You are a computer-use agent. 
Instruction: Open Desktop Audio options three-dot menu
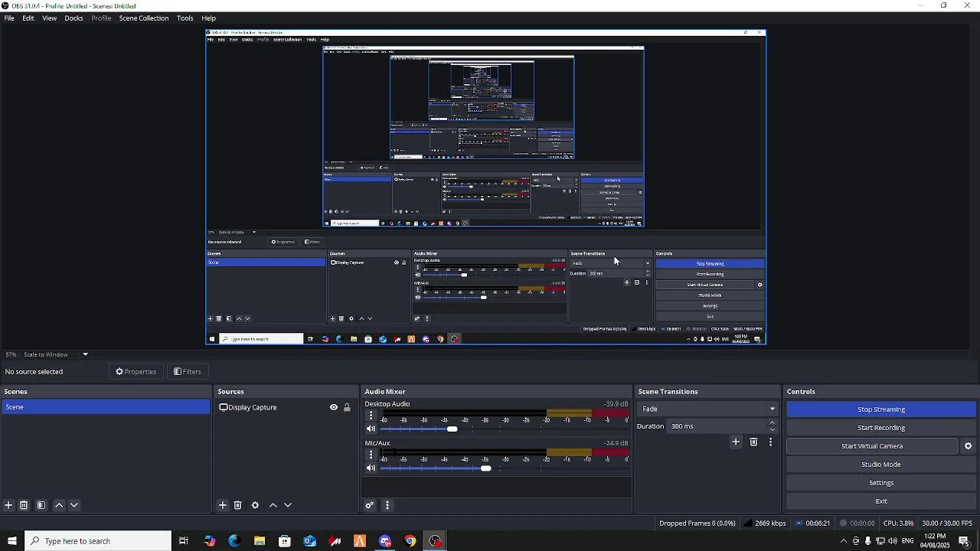click(371, 416)
